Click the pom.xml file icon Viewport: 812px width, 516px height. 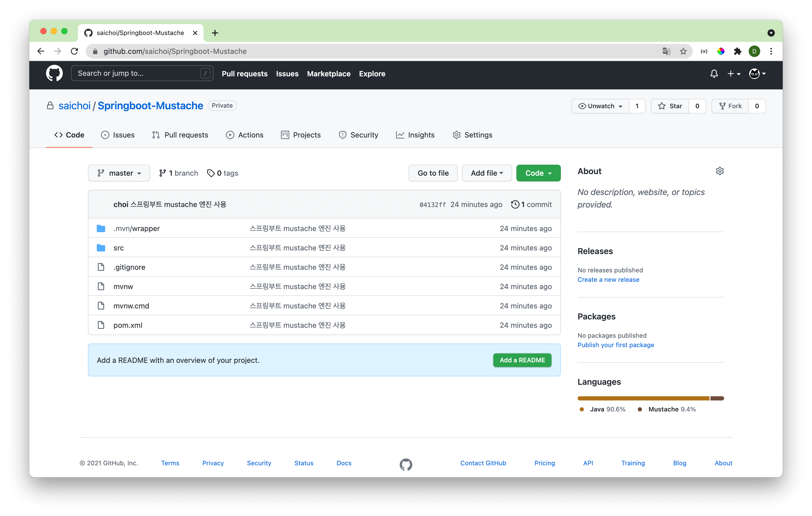coord(101,325)
